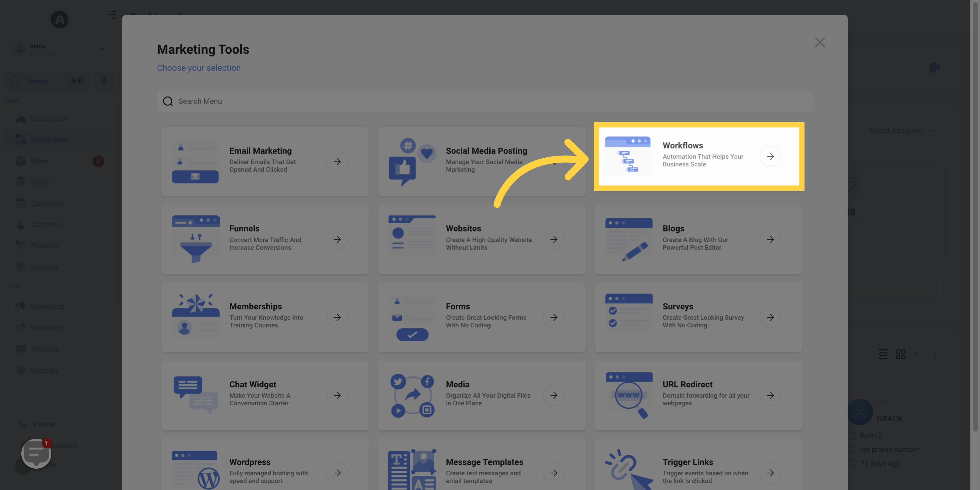This screenshot has width=980, height=490.
Task: Open Youtube from the Tools section
Action: pyautogui.click(x=21, y=349)
